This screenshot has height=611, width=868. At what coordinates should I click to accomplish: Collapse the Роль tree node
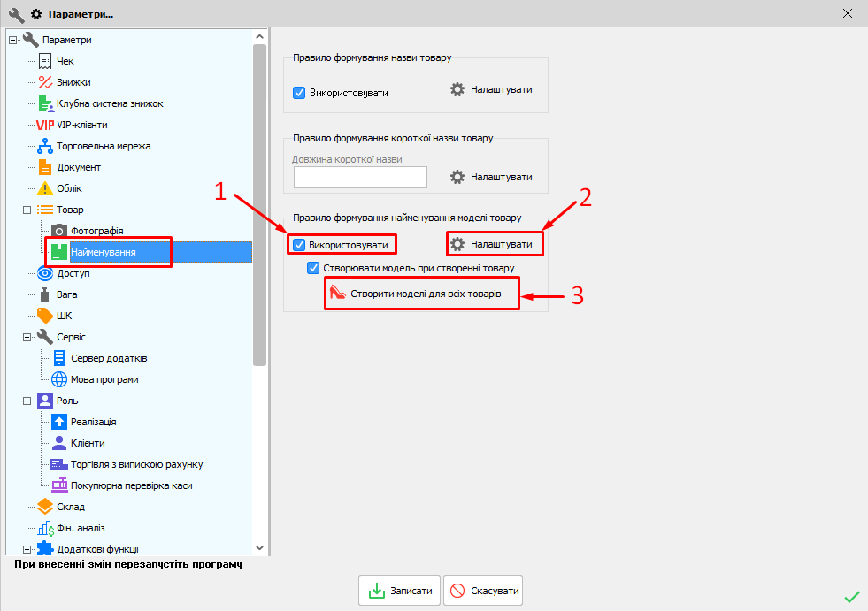click(27, 401)
